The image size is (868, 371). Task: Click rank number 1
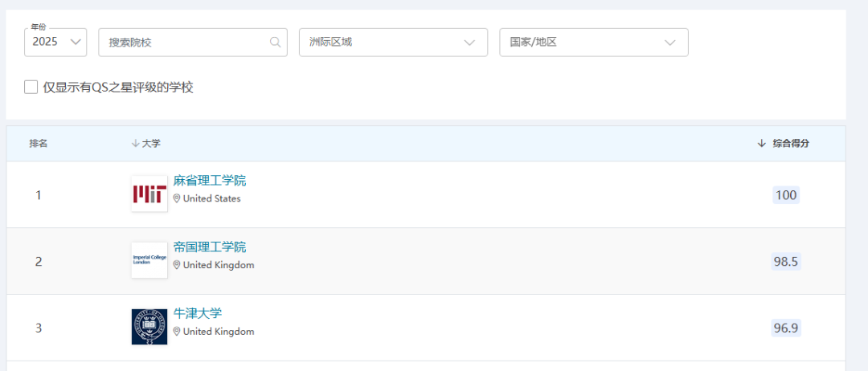[x=39, y=194]
